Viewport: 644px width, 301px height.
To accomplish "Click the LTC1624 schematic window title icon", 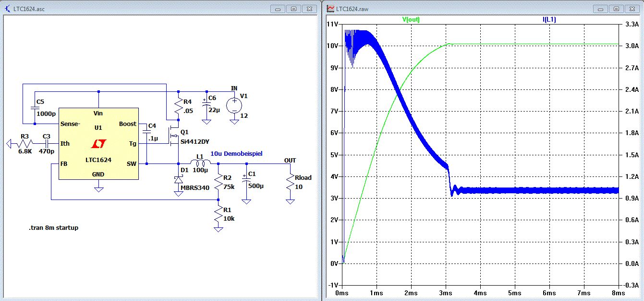I will pos(8,9).
